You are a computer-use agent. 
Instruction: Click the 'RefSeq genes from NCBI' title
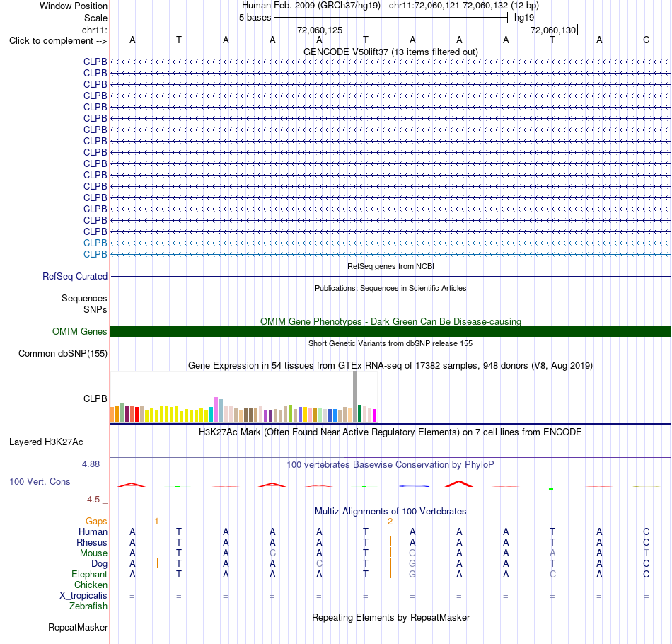click(390, 266)
